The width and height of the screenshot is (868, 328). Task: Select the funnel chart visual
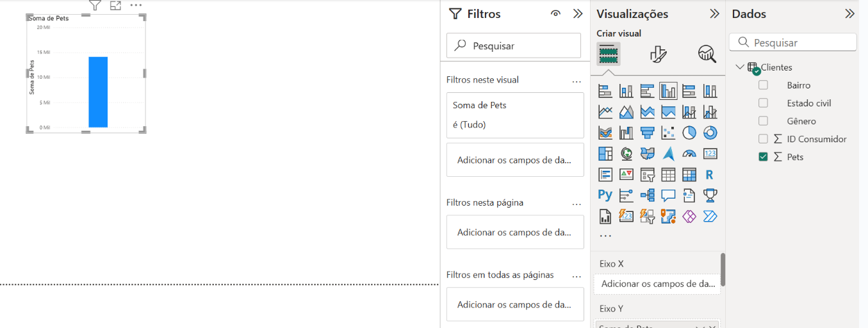tap(647, 133)
